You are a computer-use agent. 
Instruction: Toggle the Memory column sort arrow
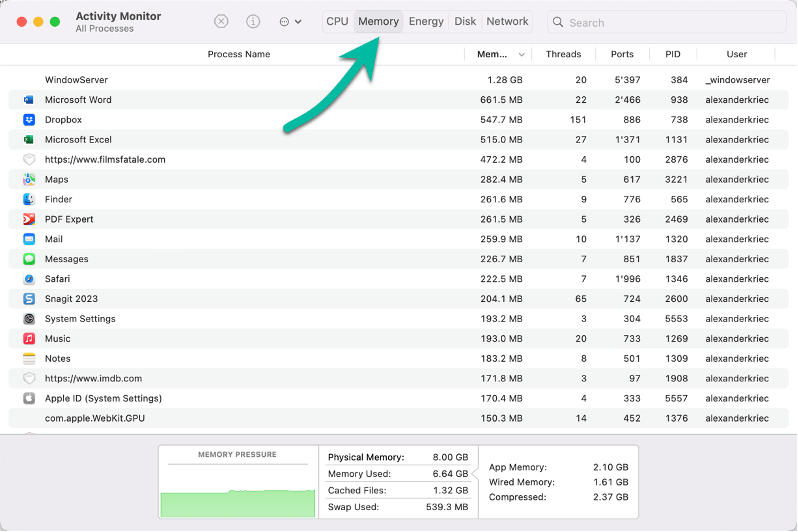click(521, 54)
